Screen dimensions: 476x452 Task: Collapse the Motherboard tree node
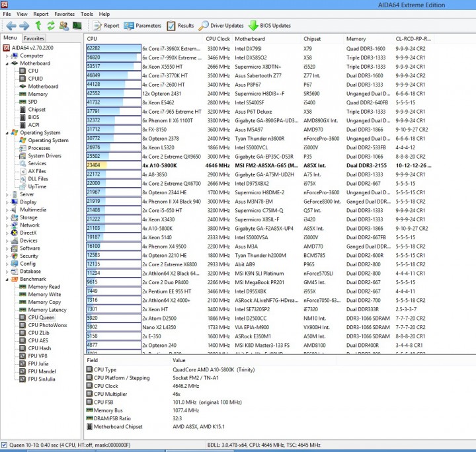[7, 63]
